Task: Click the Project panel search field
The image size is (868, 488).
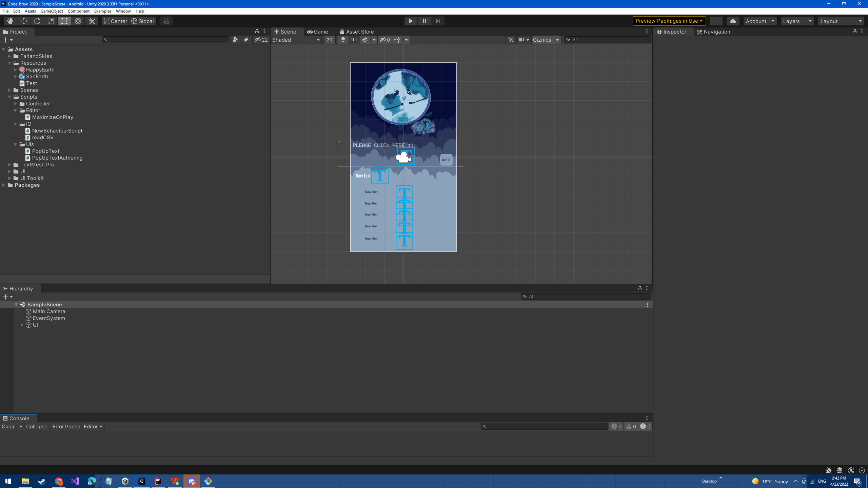Action: click(166, 40)
